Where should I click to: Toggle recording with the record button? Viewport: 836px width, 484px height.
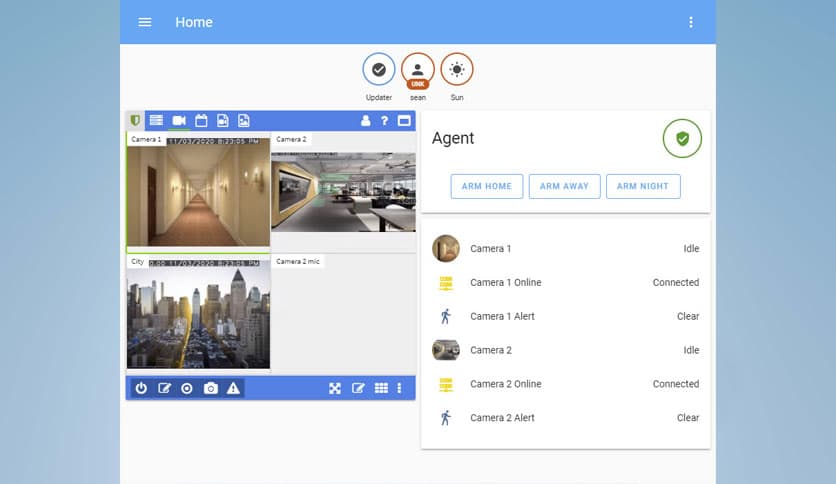tap(187, 388)
